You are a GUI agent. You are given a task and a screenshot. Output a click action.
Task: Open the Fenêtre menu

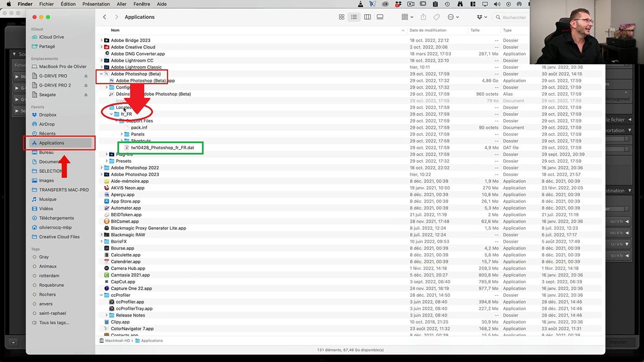(142, 4)
